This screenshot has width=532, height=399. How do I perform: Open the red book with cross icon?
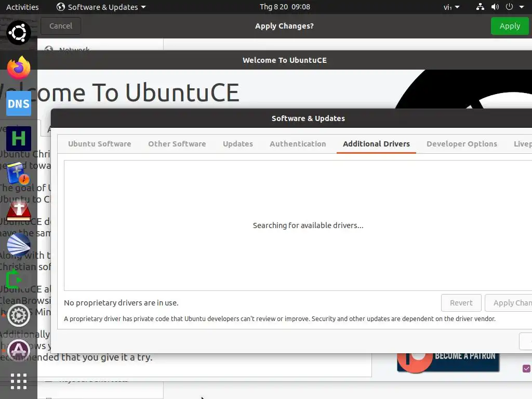coord(19,210)
